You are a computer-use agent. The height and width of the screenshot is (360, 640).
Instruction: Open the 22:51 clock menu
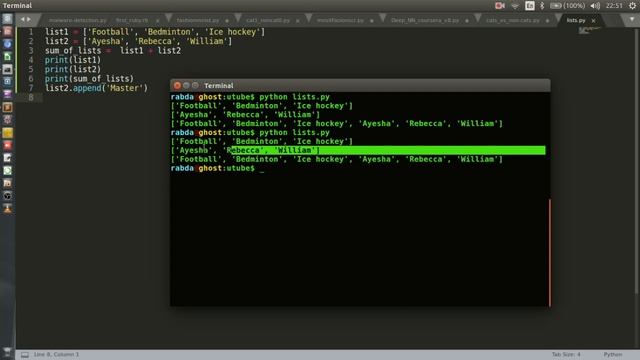pos(614,6)
